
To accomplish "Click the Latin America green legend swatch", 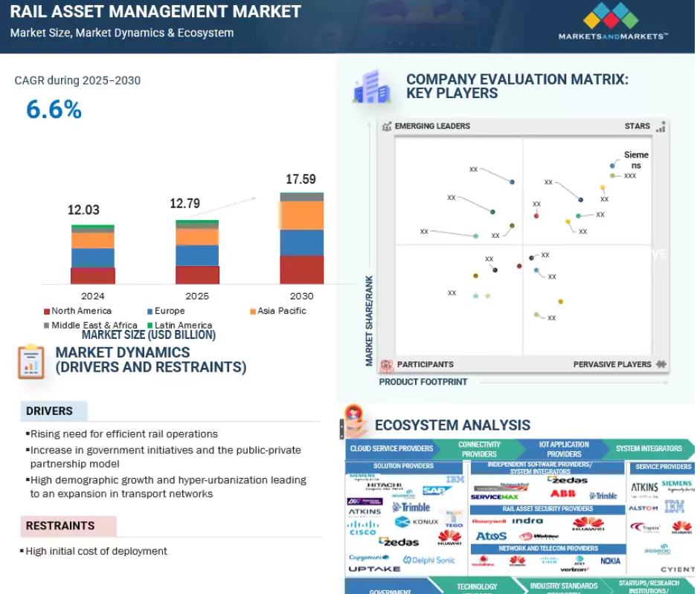I will tap(150, 326).
